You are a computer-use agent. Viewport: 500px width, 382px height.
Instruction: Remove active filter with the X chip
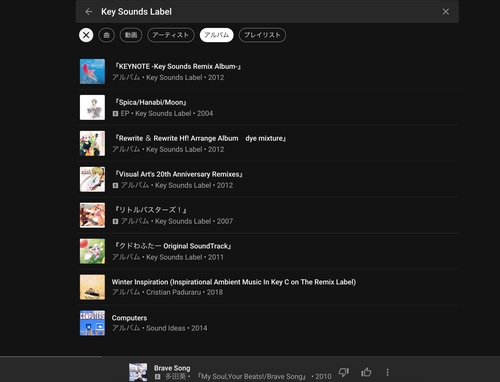point(86,35)
